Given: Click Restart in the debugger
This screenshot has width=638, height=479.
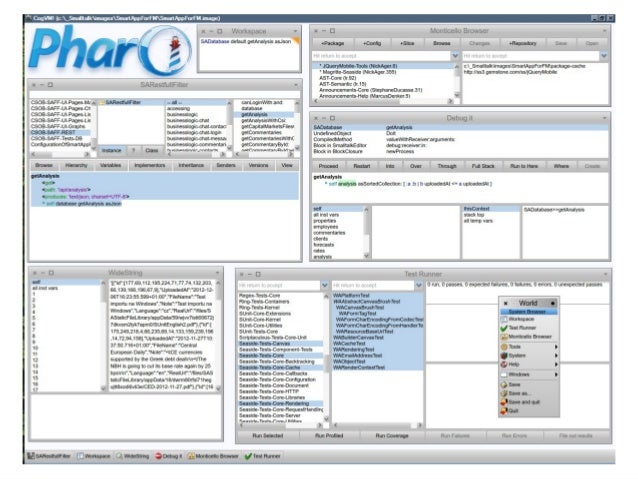Looking at the screenshot, I should (362, 166).
